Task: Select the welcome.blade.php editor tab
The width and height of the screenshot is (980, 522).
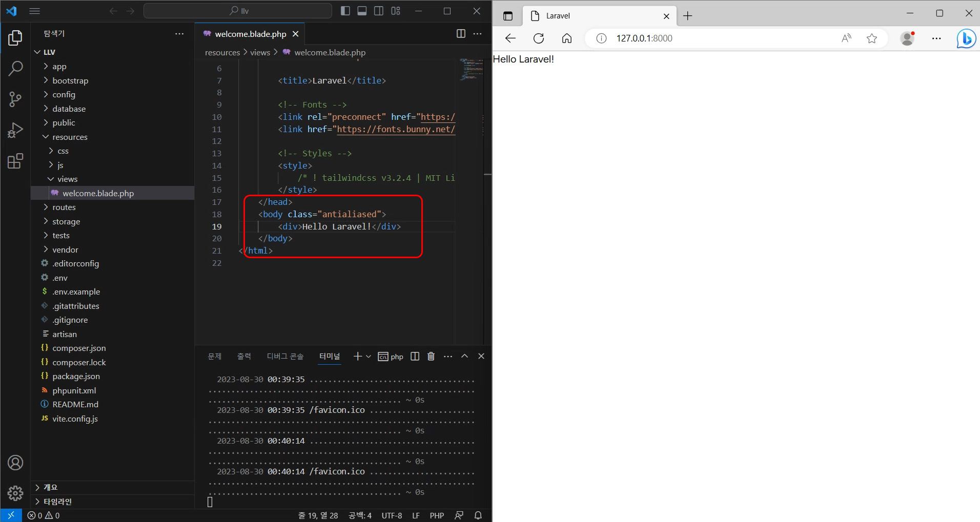Action: tap(250, 34)
